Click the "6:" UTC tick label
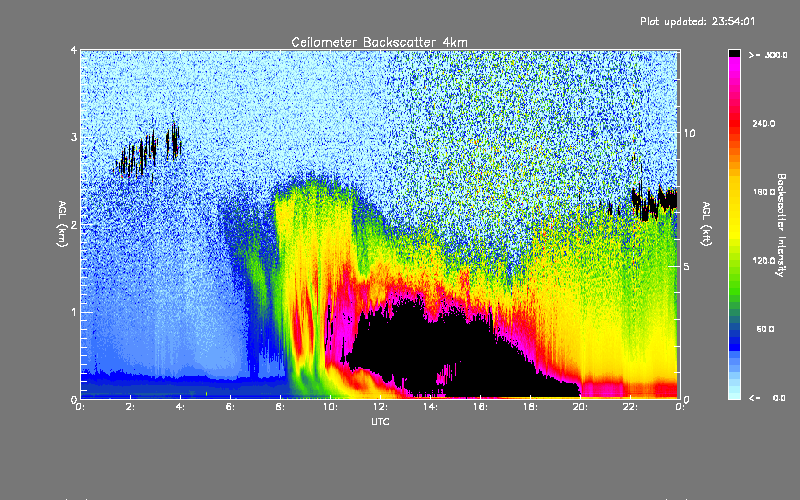Image resolution: width=800 pixels, height=500 pixels. pyautogui.click(x=231, y=407)
